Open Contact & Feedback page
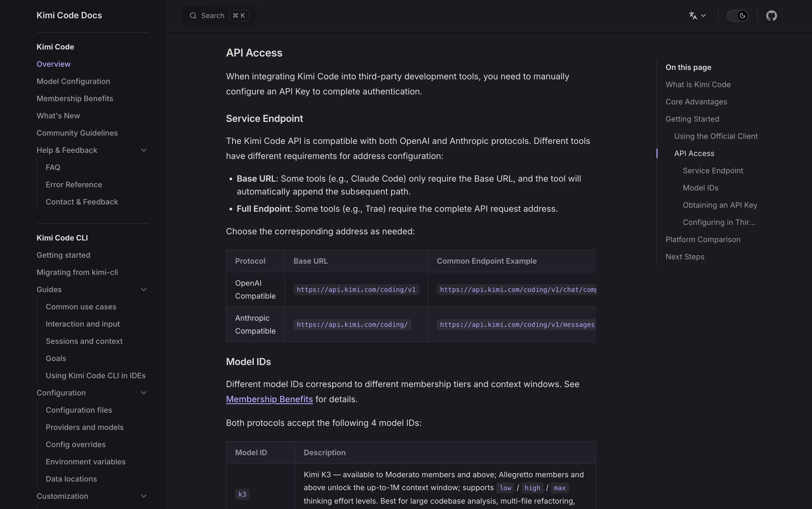The width and height of the screenshot is (812, 509). (x=82, y=202)
